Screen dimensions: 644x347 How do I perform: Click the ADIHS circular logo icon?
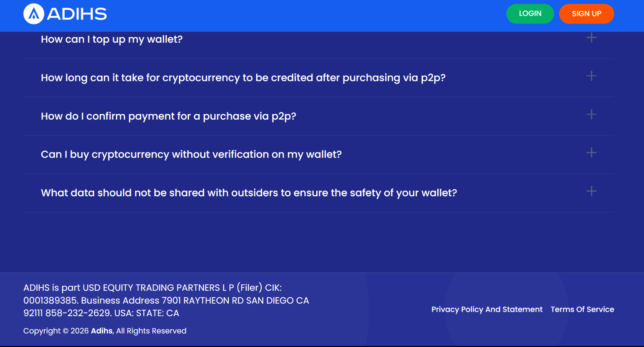(34, 14)
